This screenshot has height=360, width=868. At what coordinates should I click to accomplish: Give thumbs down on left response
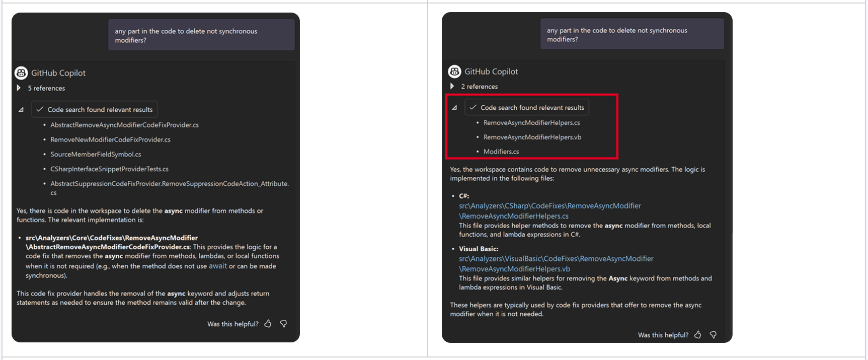pyautogui.click(x=283, y=324)
